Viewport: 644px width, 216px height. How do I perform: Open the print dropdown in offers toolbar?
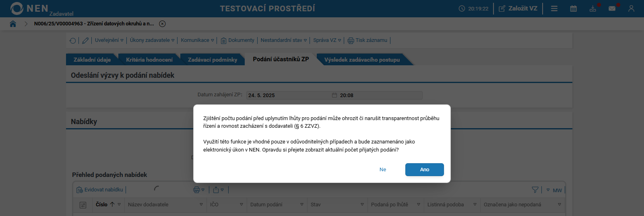pos(199,190)
